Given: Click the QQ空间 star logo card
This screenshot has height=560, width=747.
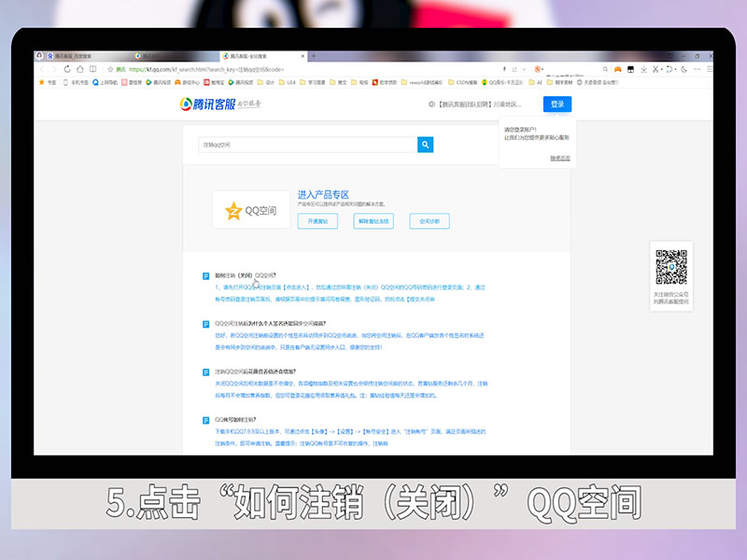Looking at the screenshot, I should pos(251,210).
